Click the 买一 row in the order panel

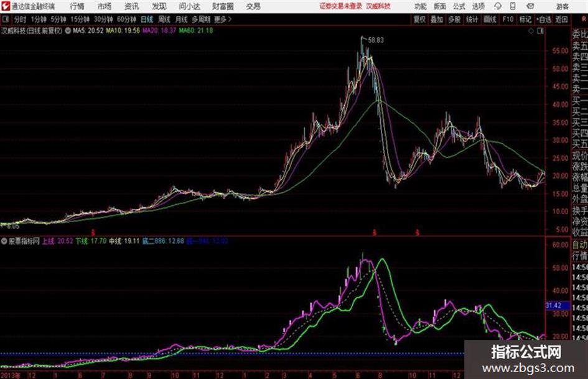click(x=580, y=101)
